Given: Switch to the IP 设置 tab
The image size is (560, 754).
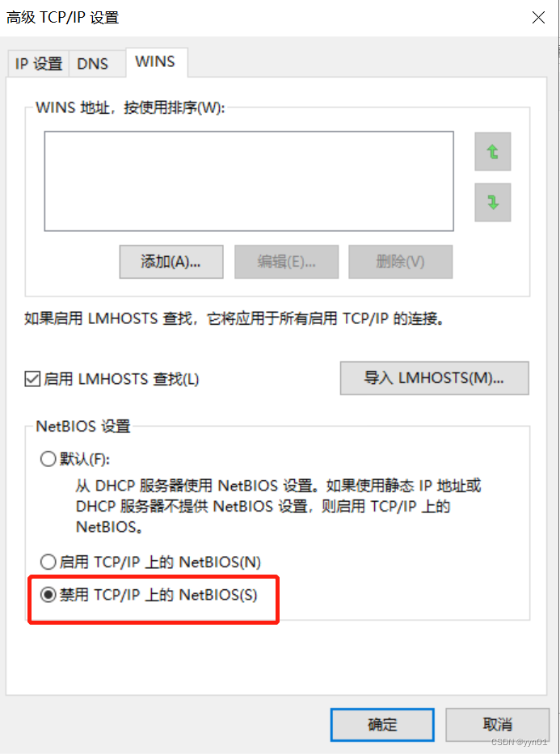Looking at the screenshot, I should coord(39,64).
